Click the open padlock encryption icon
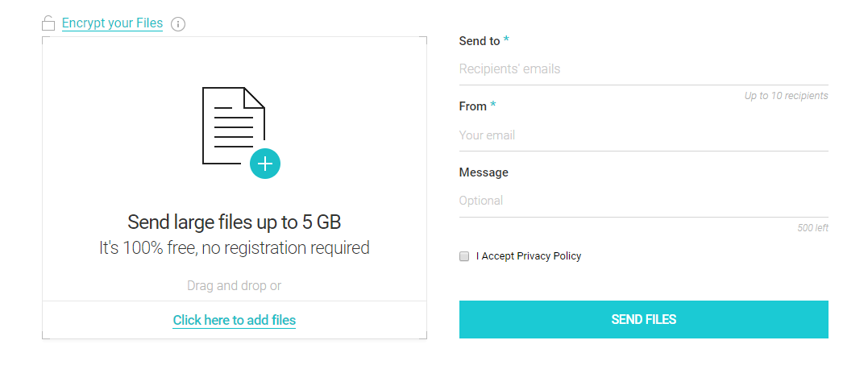 pyautogui.click(x=48, y=23)
